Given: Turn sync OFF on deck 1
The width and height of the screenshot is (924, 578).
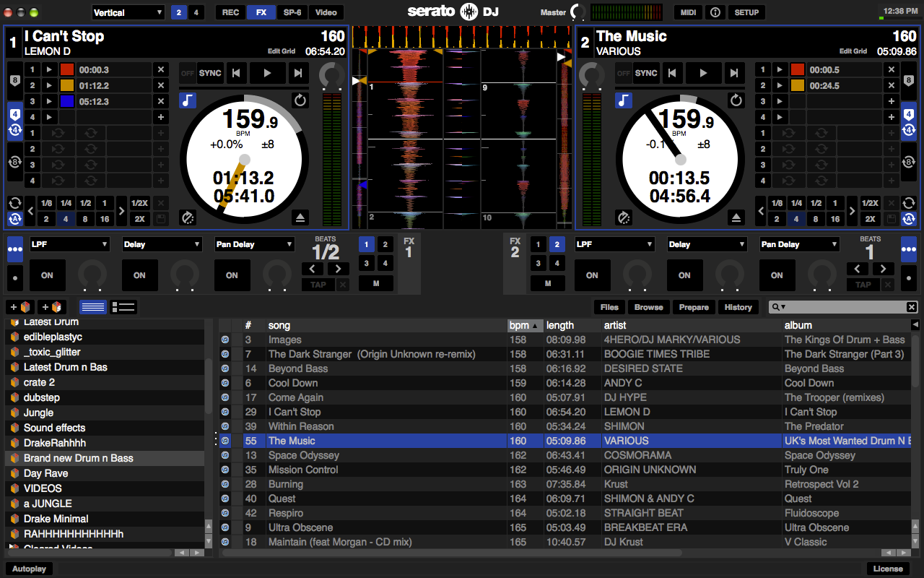Looking at the screenshot, I should 188,73.
